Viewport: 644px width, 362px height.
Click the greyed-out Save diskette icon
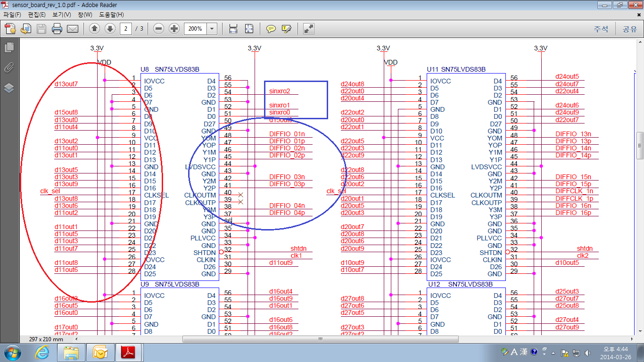point(41,29)
